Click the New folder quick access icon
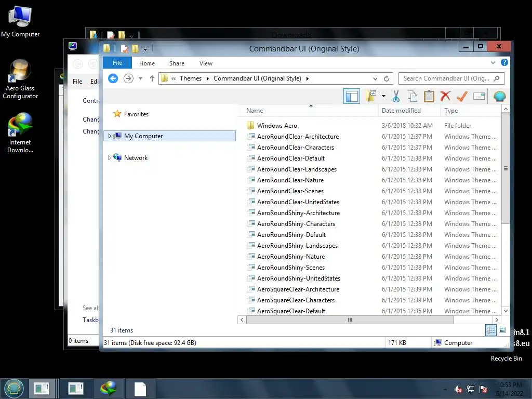Viewport: 532px width, 399px height. pos(136,49)
